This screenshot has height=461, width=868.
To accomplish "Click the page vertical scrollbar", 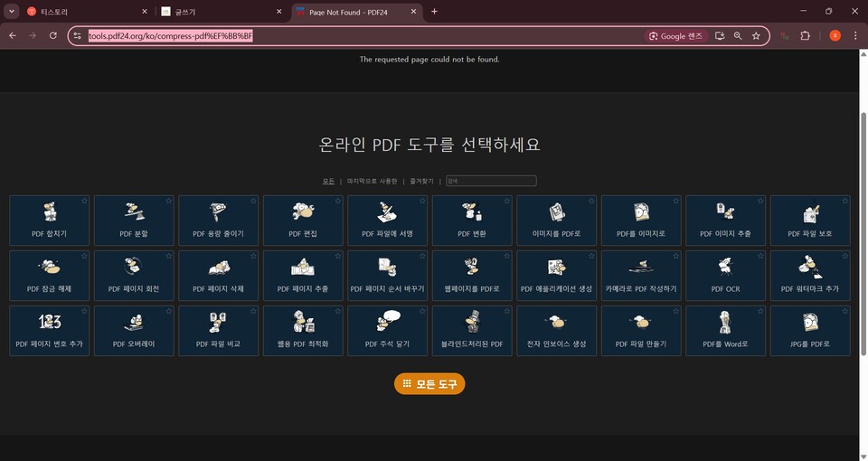I will pyautogui.click(x=863, y=233).
